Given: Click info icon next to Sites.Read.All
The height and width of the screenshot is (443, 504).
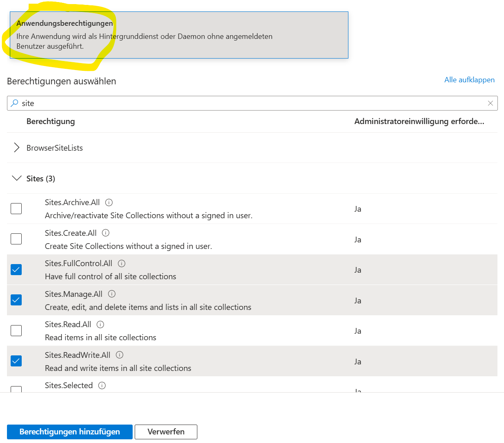Looking at the screenshot, I should 100,325.
